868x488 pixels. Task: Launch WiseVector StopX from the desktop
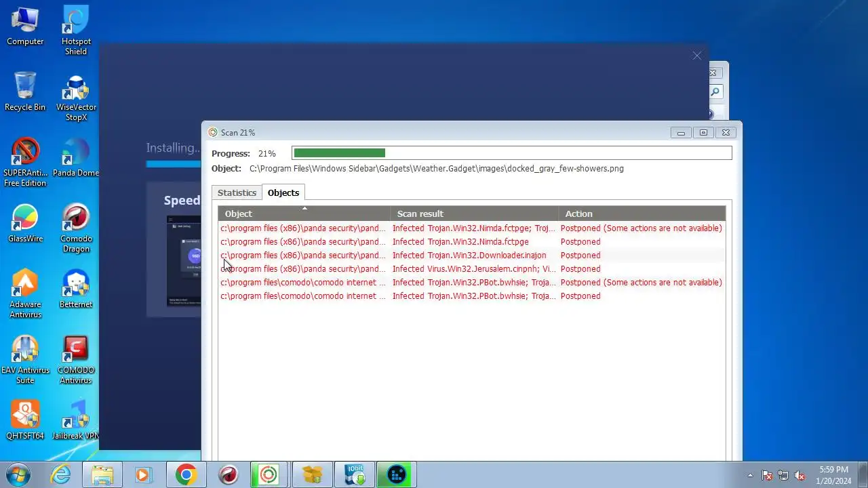[x=76, y=97]
